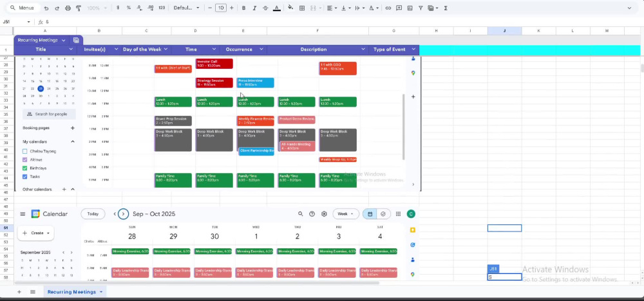The image size is (644, 301).
Task: Click the calendar search magnifier icon
Action: point(300,214)
